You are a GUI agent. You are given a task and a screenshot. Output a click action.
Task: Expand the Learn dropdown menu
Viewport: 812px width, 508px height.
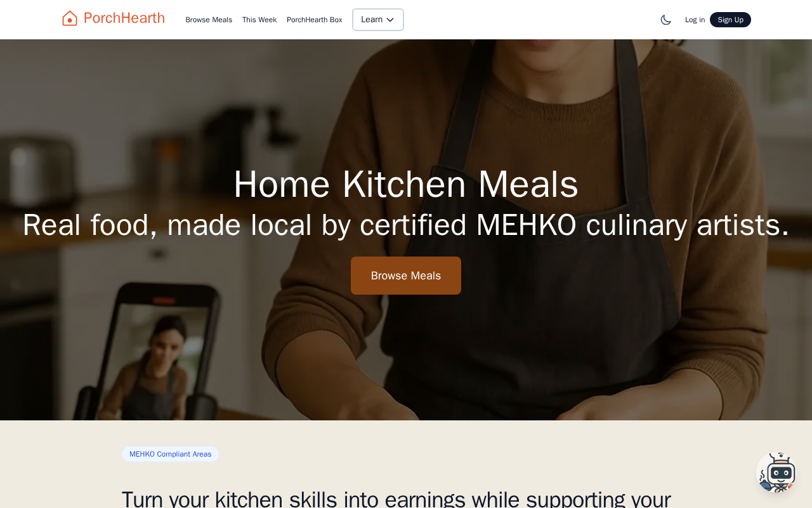click(378, 20)
